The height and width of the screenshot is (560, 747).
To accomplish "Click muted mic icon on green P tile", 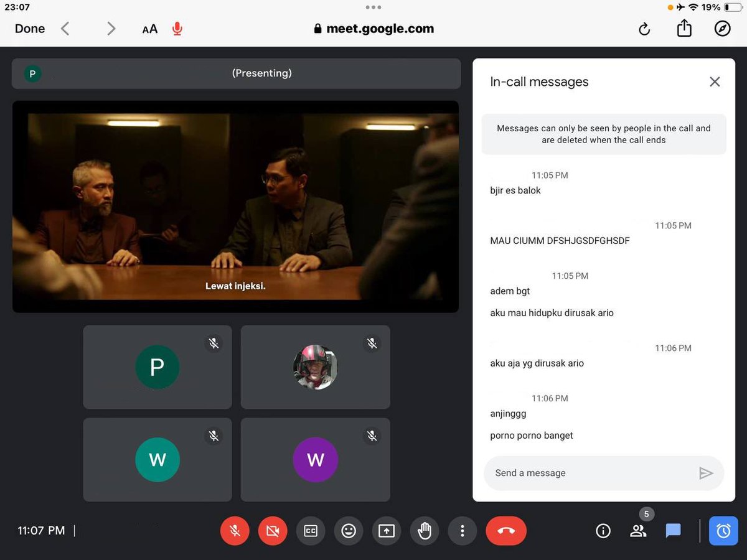I will click(214, 343).
